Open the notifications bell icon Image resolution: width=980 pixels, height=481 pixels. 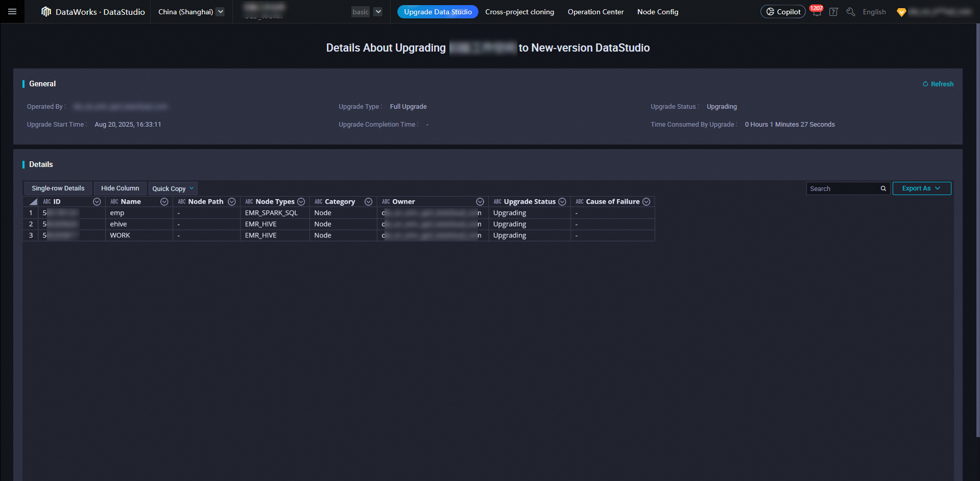click(817, 12)
